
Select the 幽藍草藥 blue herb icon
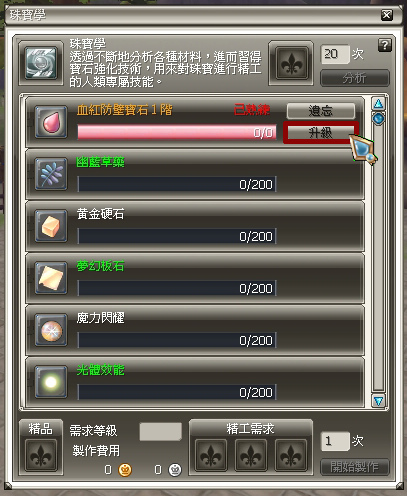51,174
